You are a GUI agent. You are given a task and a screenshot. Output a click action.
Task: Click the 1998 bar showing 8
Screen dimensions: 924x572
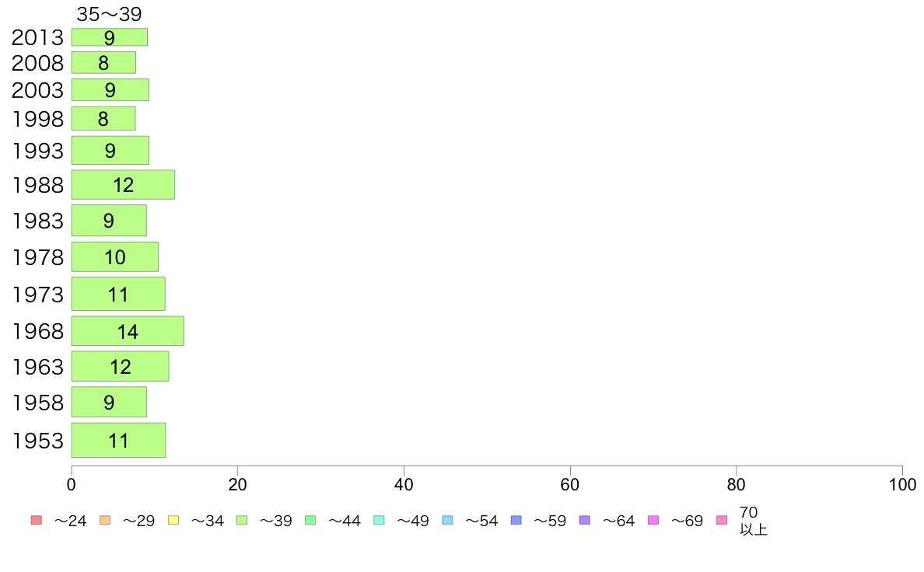(103, 118)
